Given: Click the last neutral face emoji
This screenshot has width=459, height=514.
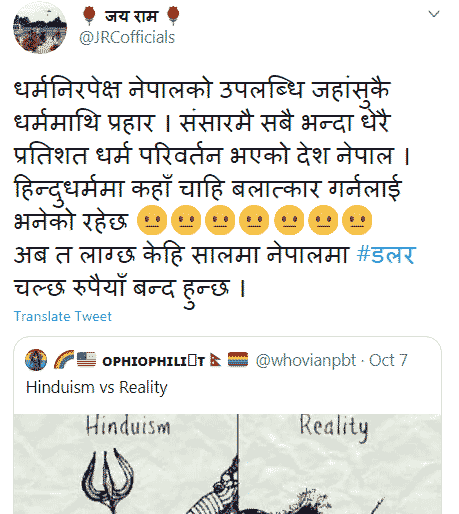Looking at the screenshot, I should click(x=357, y=220).
